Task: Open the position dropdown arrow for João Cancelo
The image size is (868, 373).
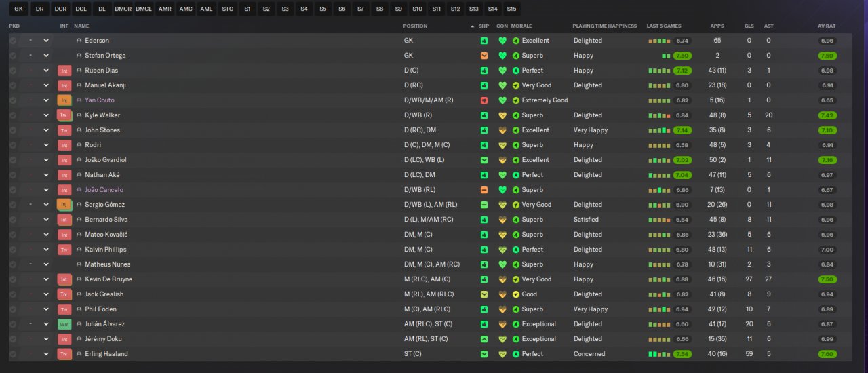Action: tap(46, 190)
